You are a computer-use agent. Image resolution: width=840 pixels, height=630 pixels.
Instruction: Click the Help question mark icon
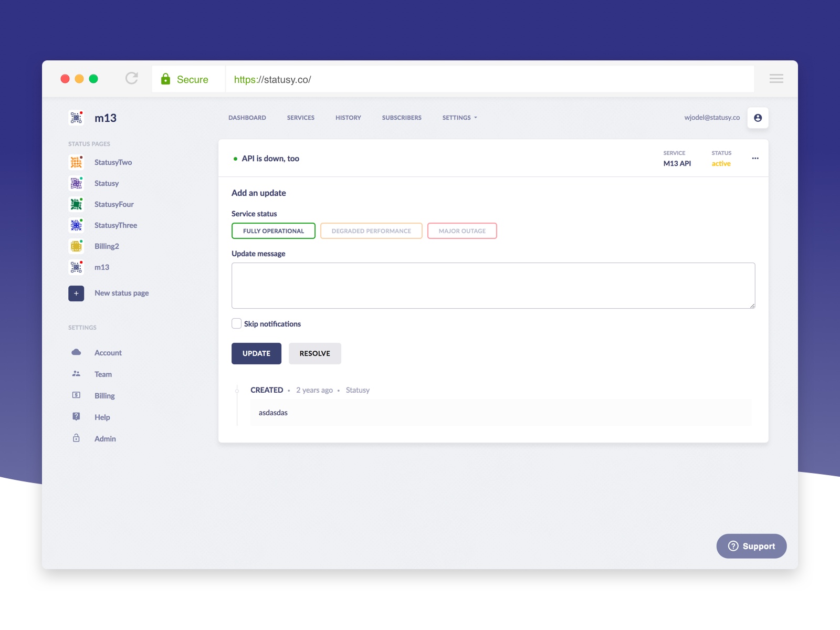(76, 416)
